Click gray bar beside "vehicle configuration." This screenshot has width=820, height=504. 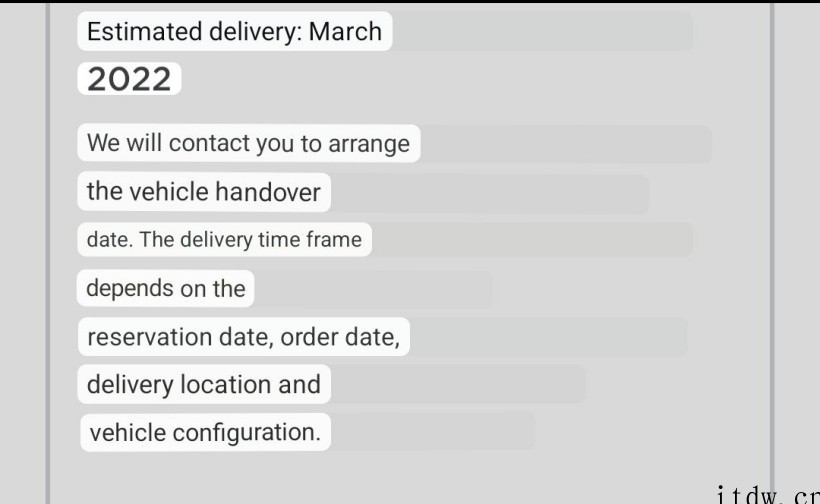[x=432, y=432]
